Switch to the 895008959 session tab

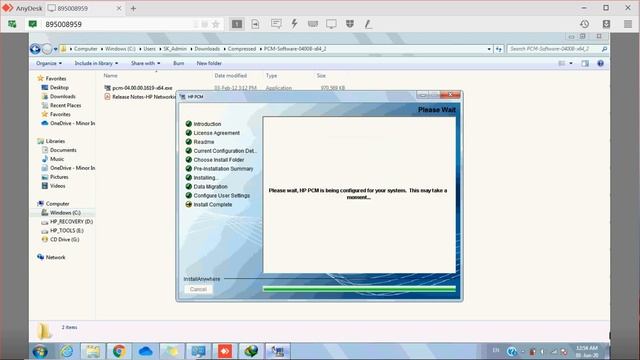tap(85, 8)
